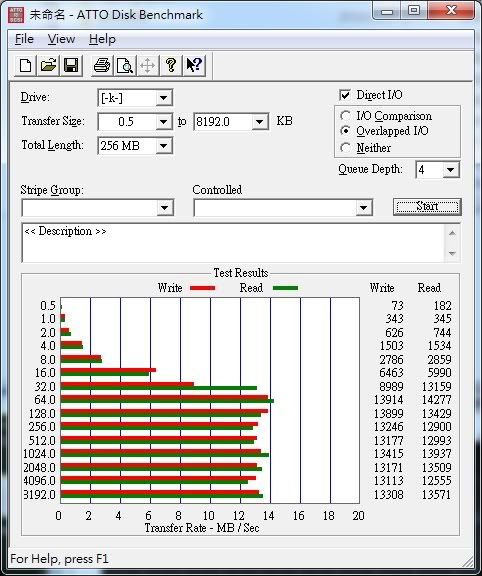The image size is (482, 576).
Task: Click the Start button
Action: point(427,207)
